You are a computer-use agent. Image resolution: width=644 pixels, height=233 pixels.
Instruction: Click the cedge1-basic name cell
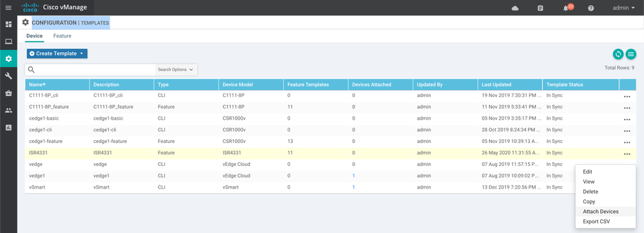pos(57,118)
